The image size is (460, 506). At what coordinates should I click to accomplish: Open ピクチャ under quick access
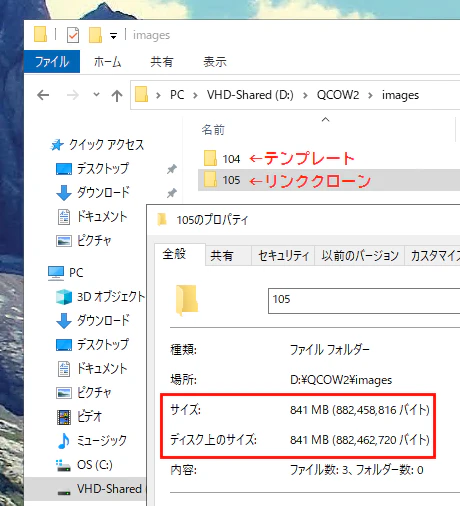coord(94,240)
